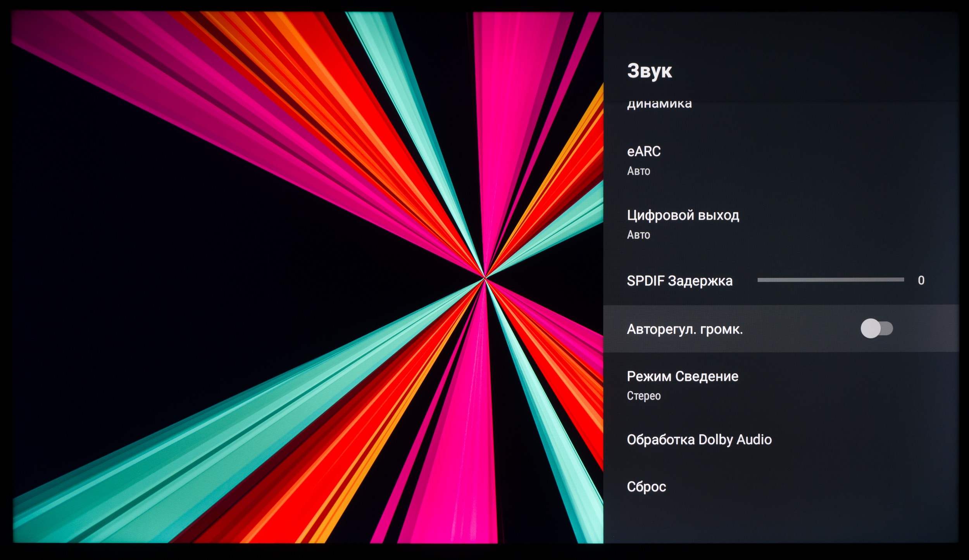Screen dimensions: 969x560
Task: Click the SPDIF delay value 0
Action: [x=921, y=280]
